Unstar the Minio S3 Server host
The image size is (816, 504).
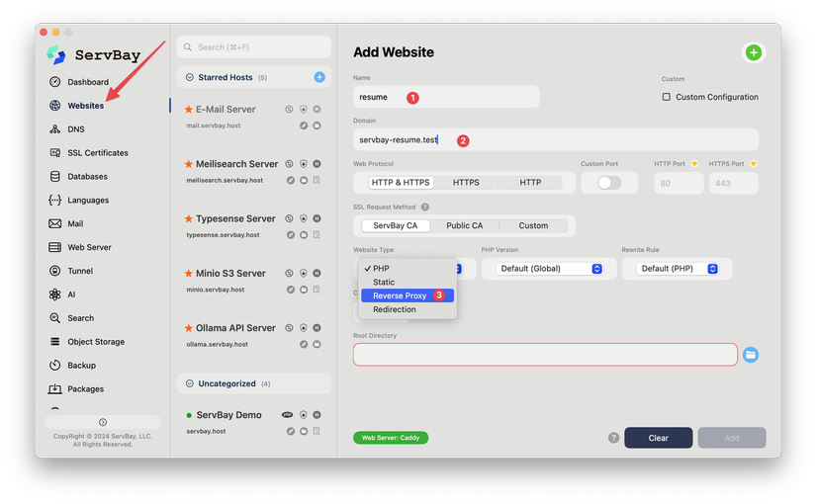coord(188,273)
